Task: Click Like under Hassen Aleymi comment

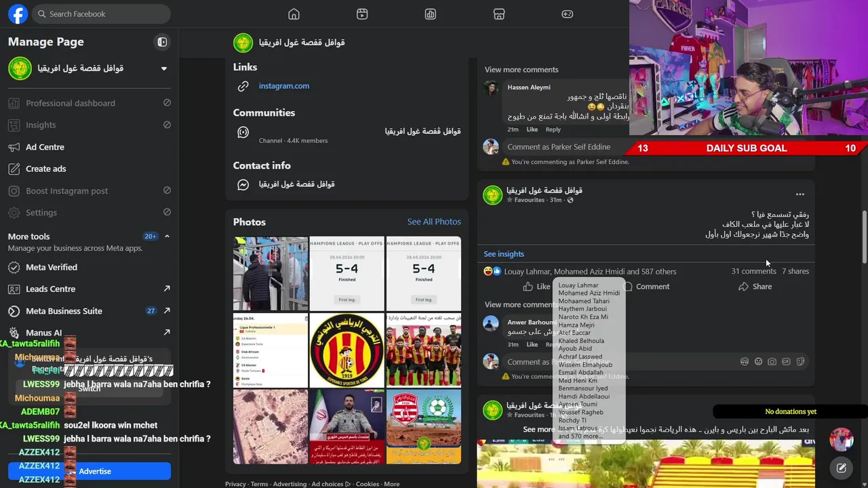Action: (532, 129)
